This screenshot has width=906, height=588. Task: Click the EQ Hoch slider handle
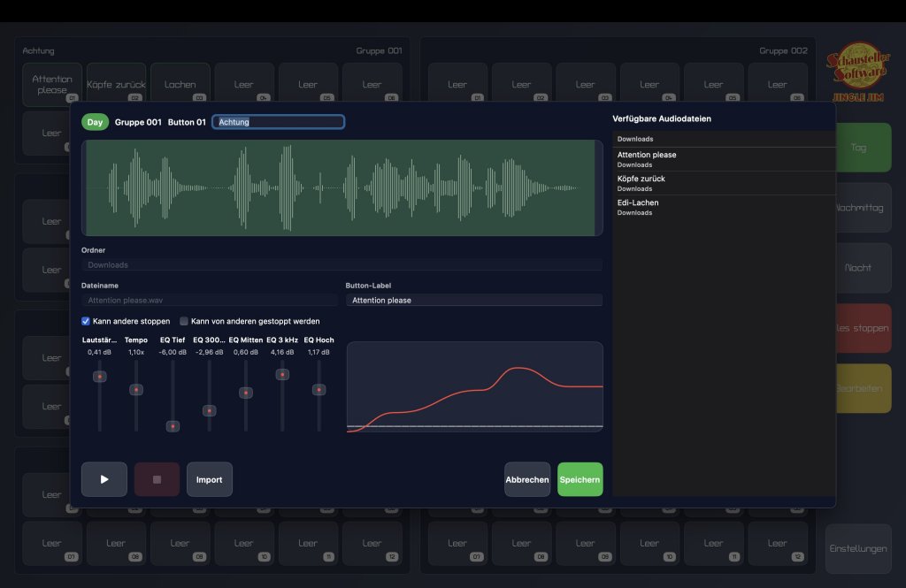pyautogui.click(x=319, y=390)
